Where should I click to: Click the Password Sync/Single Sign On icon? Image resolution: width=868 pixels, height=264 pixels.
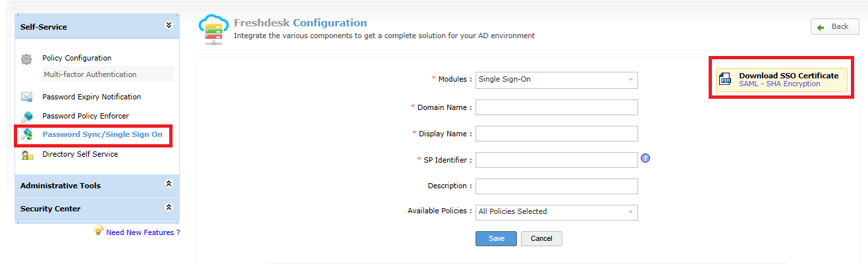coord(26,135)
